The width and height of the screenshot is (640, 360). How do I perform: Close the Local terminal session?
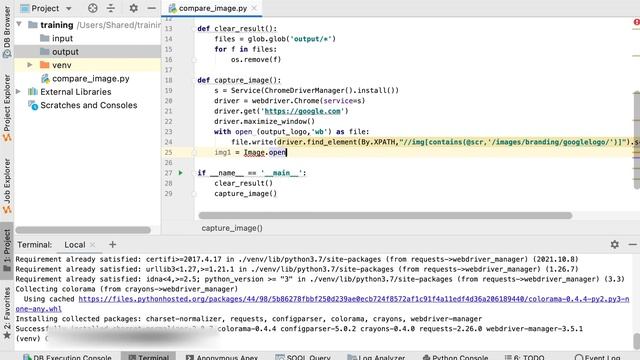coord(93,245)
